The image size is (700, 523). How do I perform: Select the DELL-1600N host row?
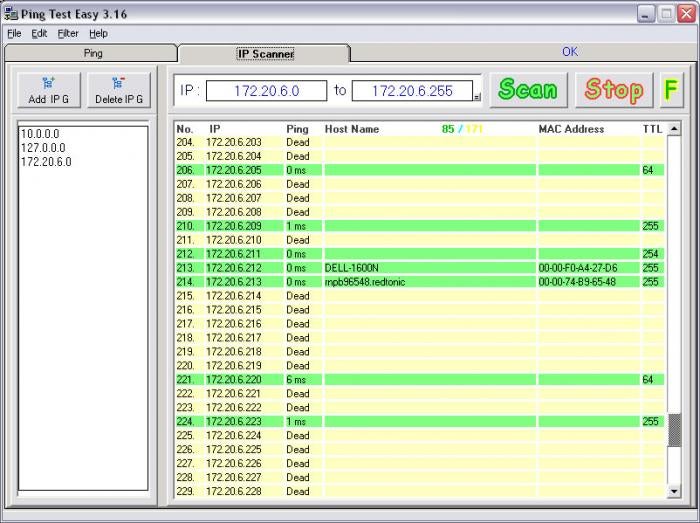tap(420, 268)
